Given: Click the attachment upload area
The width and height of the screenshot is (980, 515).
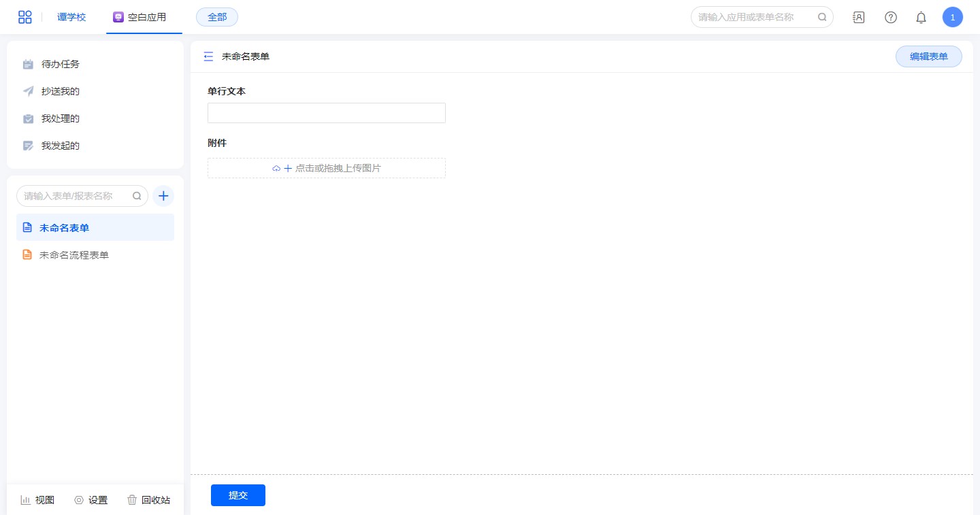Looking at the screenshot, I should point(326,168).
